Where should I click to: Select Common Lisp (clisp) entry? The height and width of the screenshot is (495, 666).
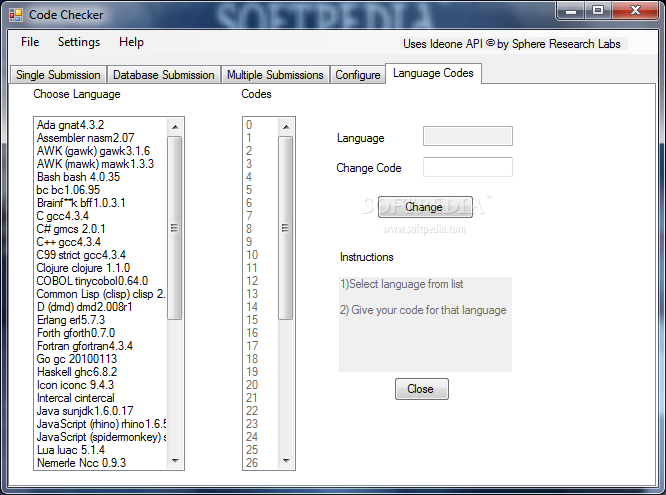click(x=101, y=294)
